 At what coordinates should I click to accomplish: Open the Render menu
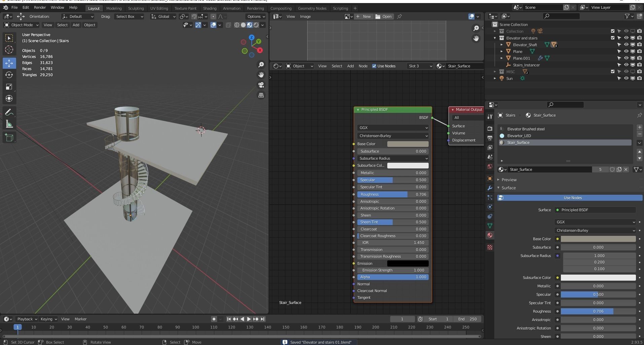(x=40, y=7)
